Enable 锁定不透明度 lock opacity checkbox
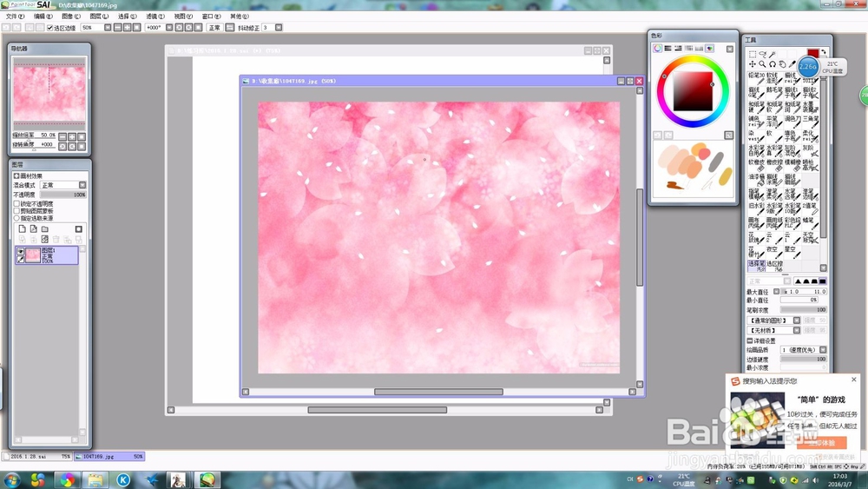 [x=16, y=204]
